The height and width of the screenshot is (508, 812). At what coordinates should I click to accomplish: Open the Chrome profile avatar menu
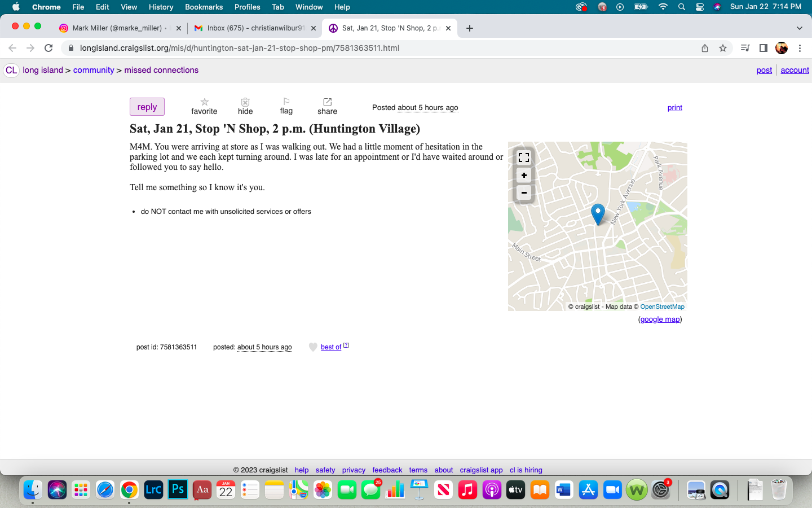pos(782,48)
